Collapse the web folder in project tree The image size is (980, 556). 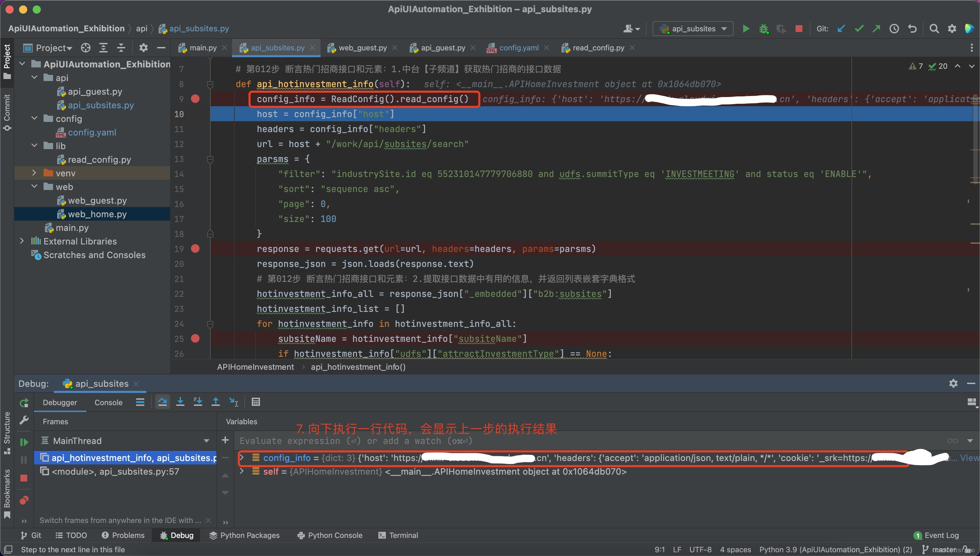click(34, 187)
